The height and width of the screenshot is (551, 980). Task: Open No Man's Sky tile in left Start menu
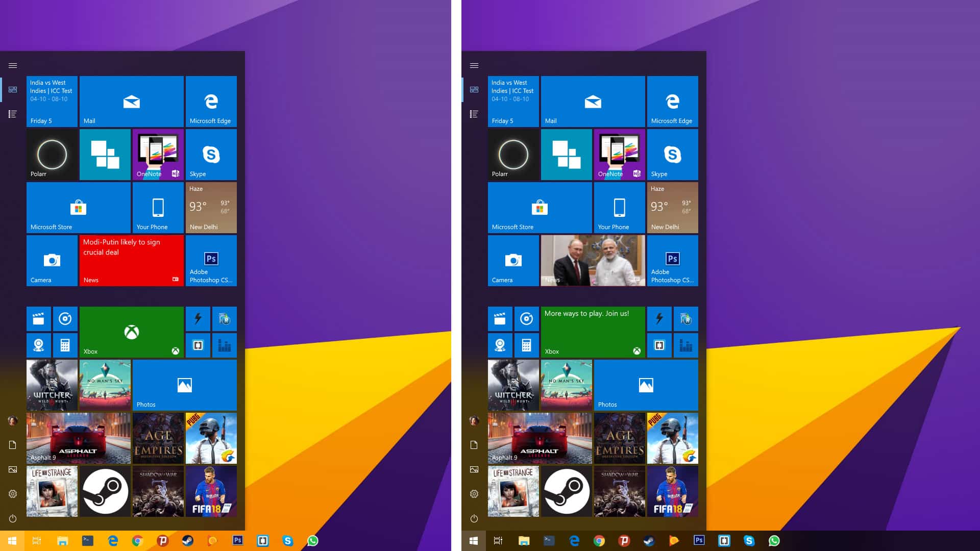(105, 385)
